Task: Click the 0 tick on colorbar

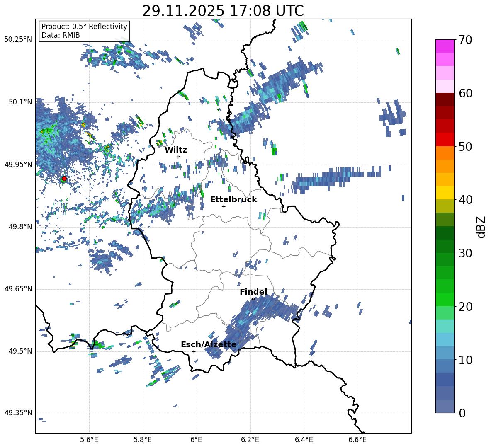Action: (462, 413)
